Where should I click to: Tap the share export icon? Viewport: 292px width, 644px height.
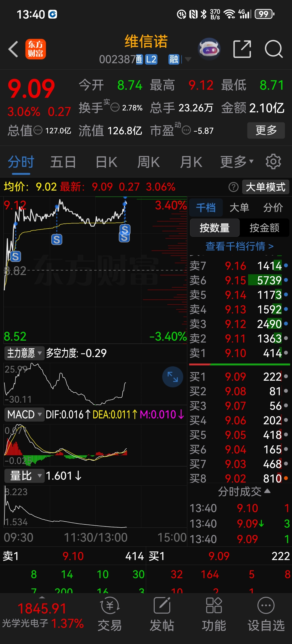click(x=242, y=49)
